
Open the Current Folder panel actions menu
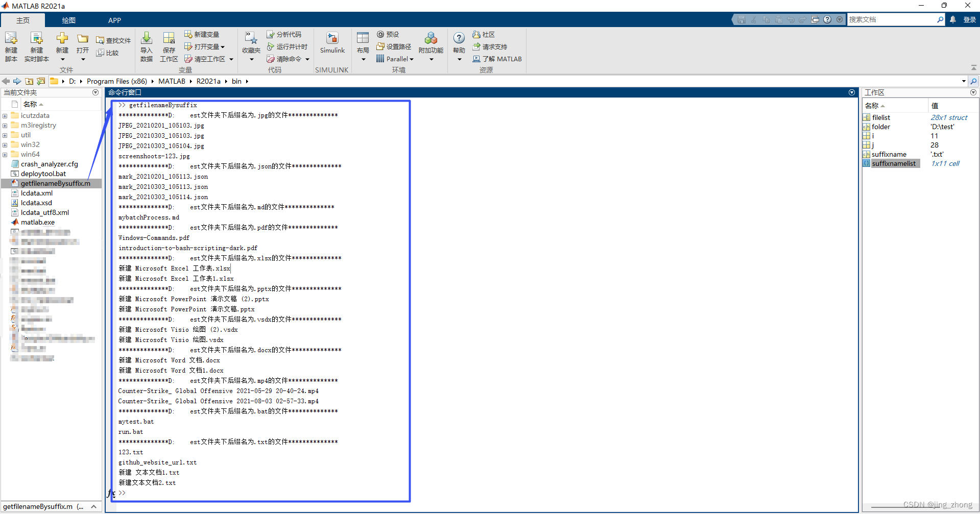95,92
